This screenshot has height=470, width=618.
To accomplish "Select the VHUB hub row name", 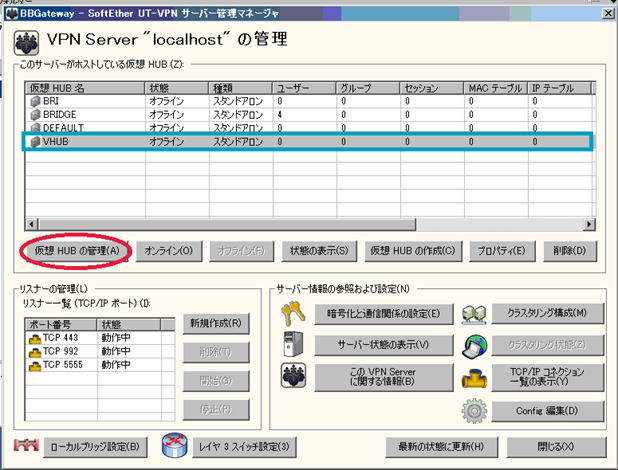I will pyautogui.click(x=55, y=142).
